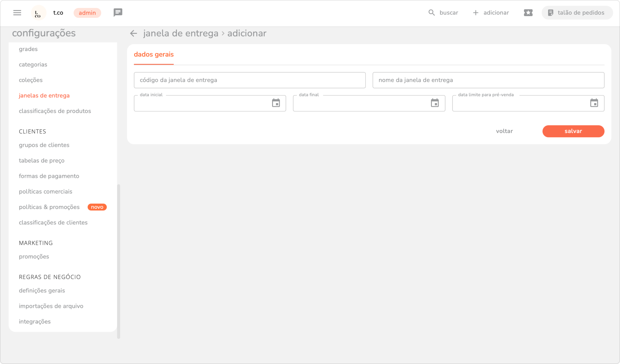This screenshot has height=364, width=620.
Task: Focus the código da janela de entrega field
Action: point(250,80)
